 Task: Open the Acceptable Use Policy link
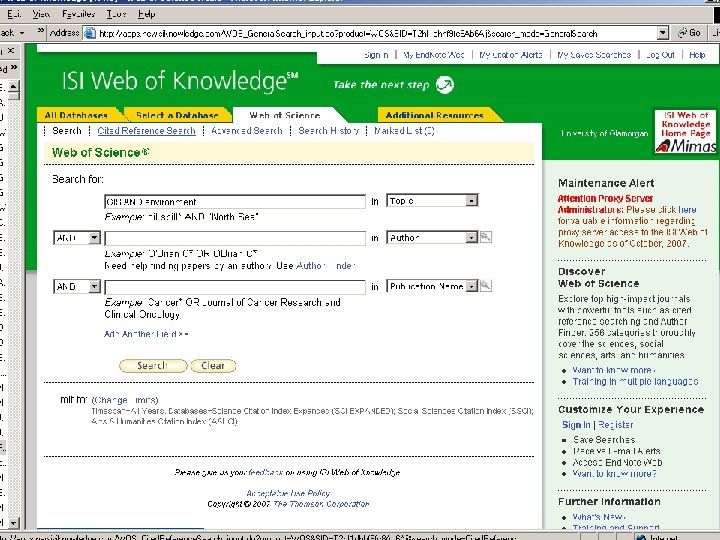[288, 493]
